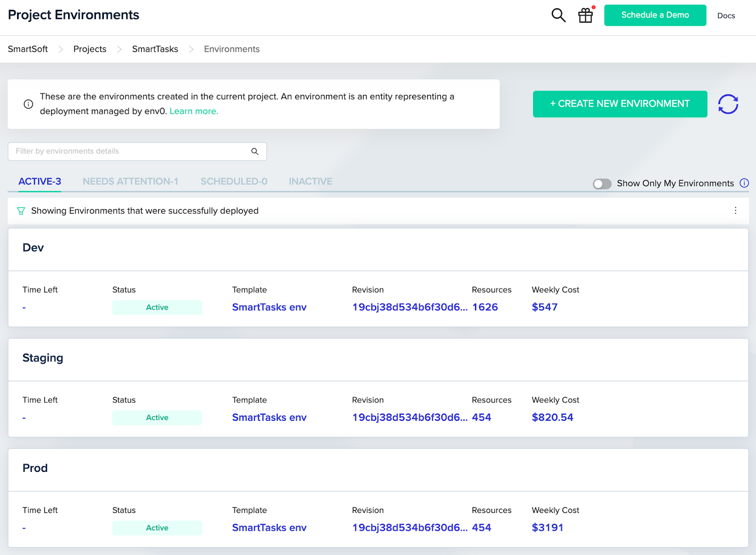Click the magnifier icon inside filter field

(255, 152)
